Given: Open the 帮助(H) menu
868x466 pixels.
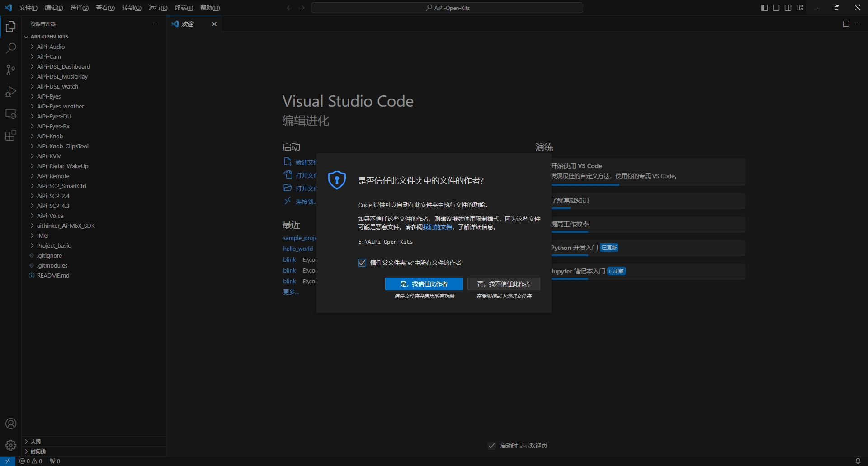Looking at the screenshot, I should pos(210,8).
